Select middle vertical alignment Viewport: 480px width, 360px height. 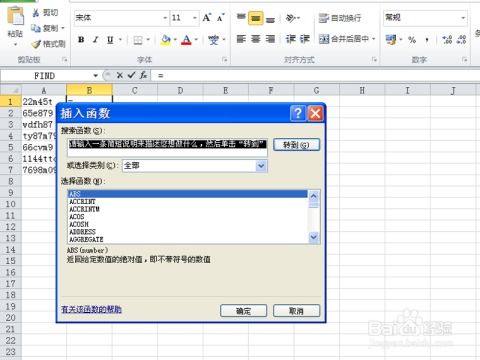[256, 18]
